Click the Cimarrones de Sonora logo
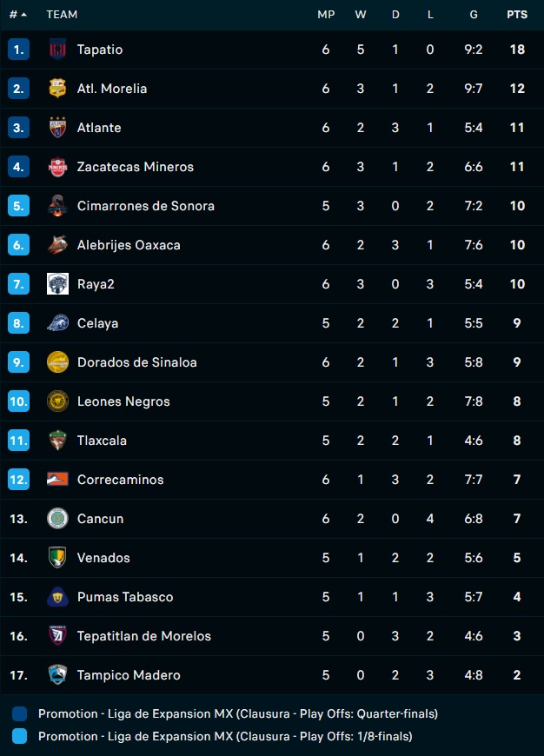This screenshot has height=756, width=544. (56, 206)
